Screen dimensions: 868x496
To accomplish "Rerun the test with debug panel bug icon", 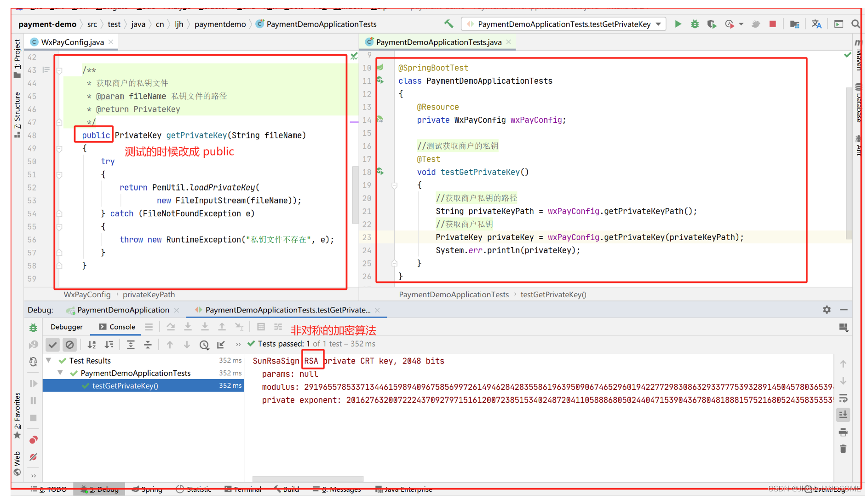I will (33, 328).
